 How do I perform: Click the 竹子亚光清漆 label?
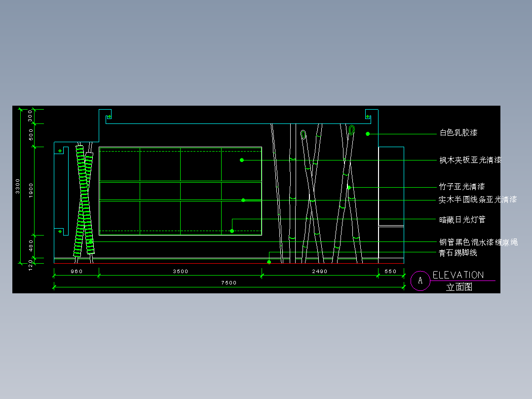(x=462, y=187)
